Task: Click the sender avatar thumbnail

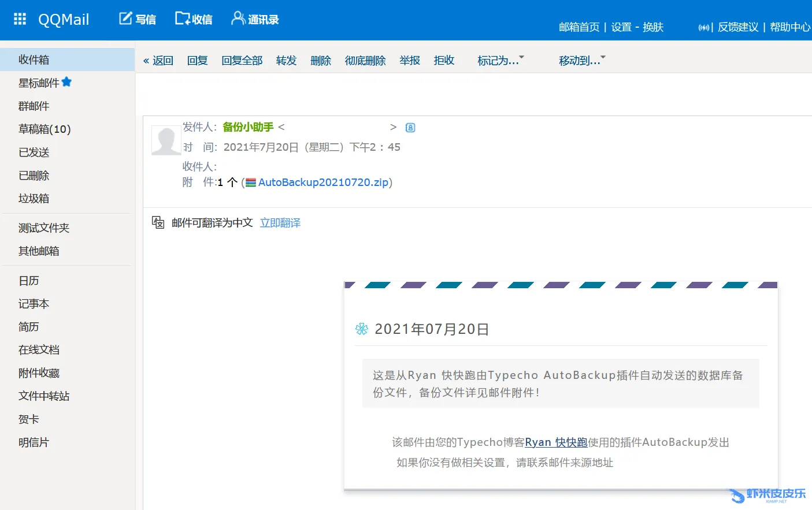Action: tap(166, 140)
